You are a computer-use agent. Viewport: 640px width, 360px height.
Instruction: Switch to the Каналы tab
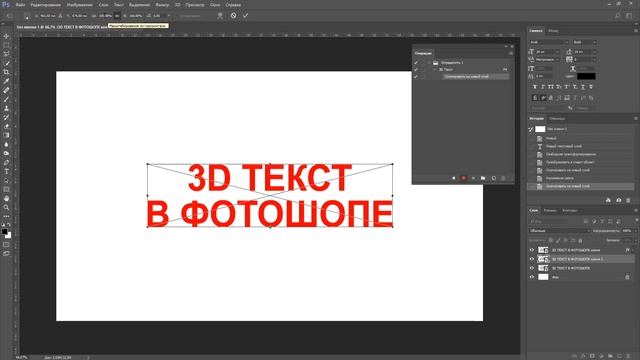[550, 211]
